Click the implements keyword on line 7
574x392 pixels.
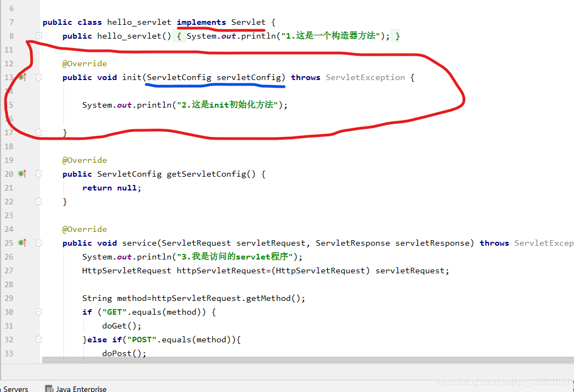201,22
